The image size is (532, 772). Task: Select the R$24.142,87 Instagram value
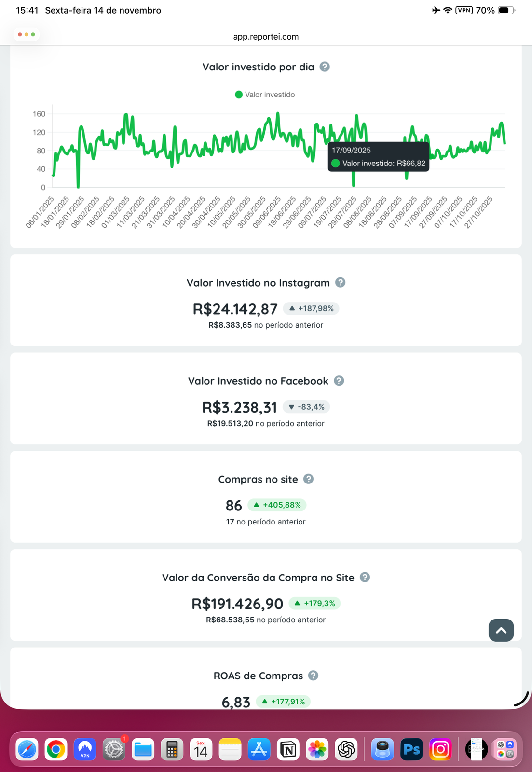235,309
